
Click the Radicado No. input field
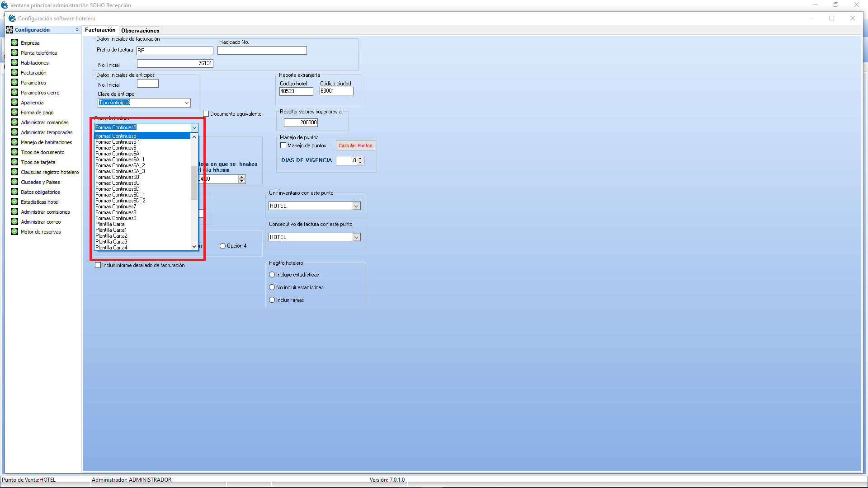pyautogui.click(x=262, y=51)
